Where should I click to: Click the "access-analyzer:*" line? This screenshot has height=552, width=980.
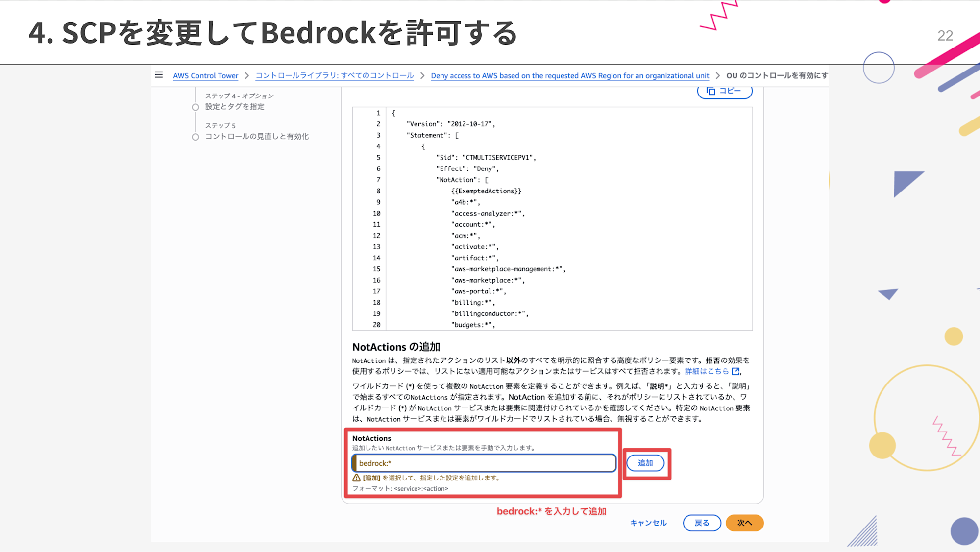pyautogui.click(x=488, y=213)
